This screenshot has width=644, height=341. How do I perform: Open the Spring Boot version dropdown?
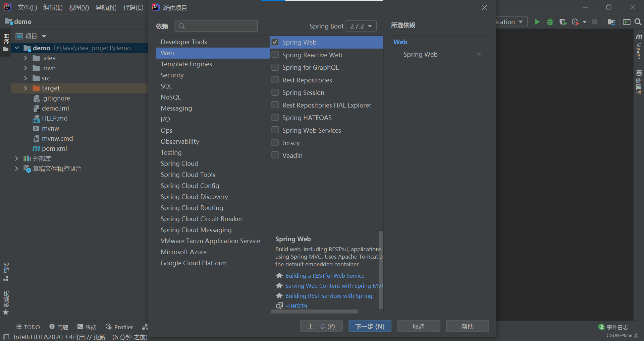(361, 26)
